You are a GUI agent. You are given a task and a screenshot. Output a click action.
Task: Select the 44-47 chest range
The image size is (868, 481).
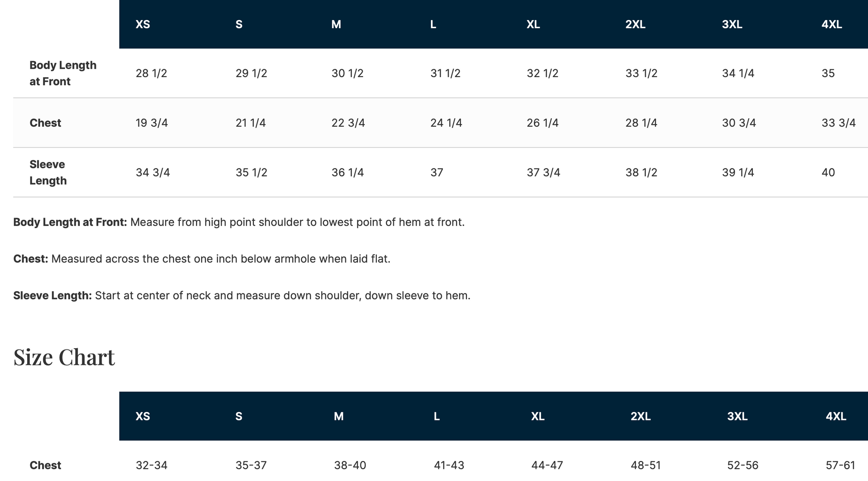pos(547,465)
